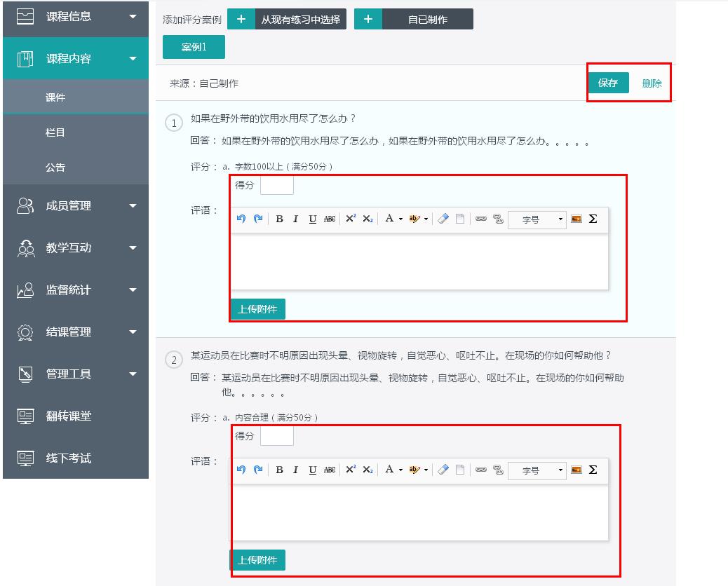This screenshot has width=728, height=586.
Task: Switch to the 案例1 tab
Action: point(194,47)
